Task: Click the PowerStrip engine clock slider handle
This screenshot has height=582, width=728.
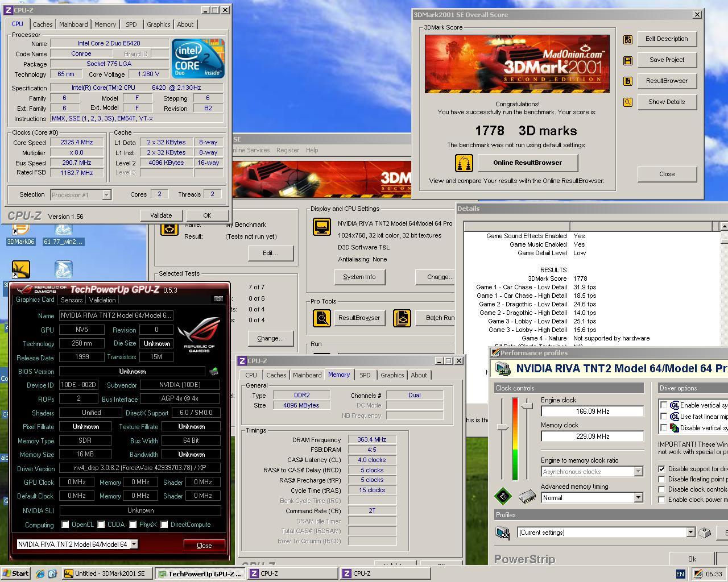Action: (502, 427)
